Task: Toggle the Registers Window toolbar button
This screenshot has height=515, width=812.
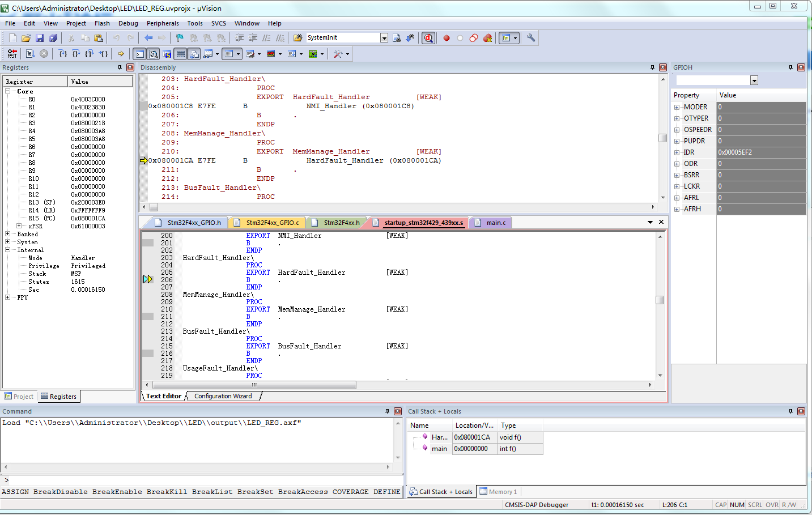Action: coord(180,54)
